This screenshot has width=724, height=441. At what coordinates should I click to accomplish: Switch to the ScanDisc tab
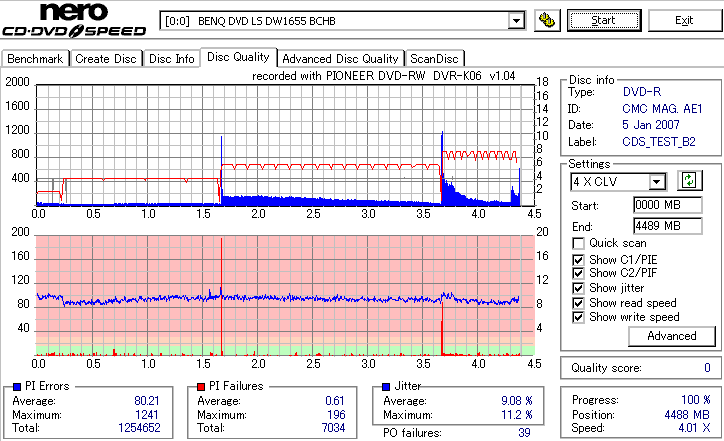[x=434, y=59]
